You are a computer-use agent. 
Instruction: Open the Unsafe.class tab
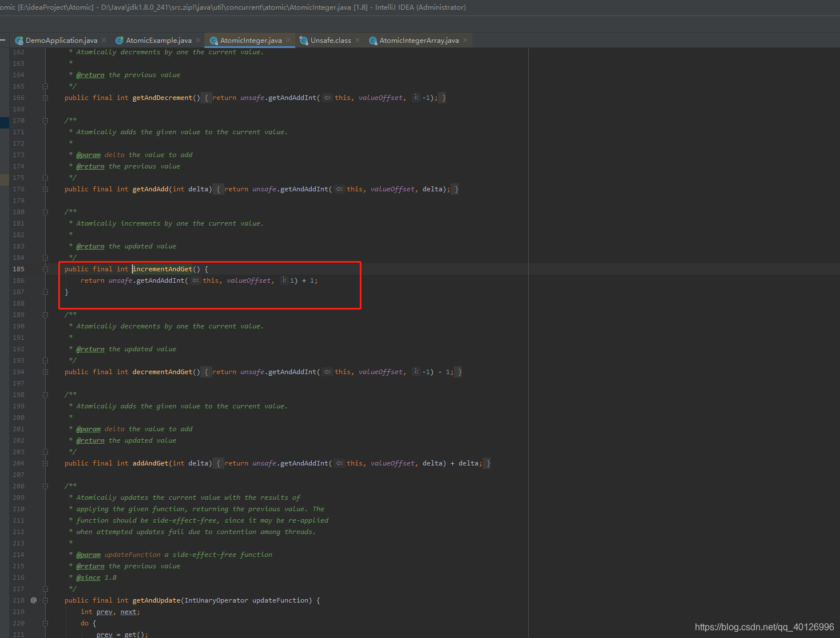tap(331, 41)
